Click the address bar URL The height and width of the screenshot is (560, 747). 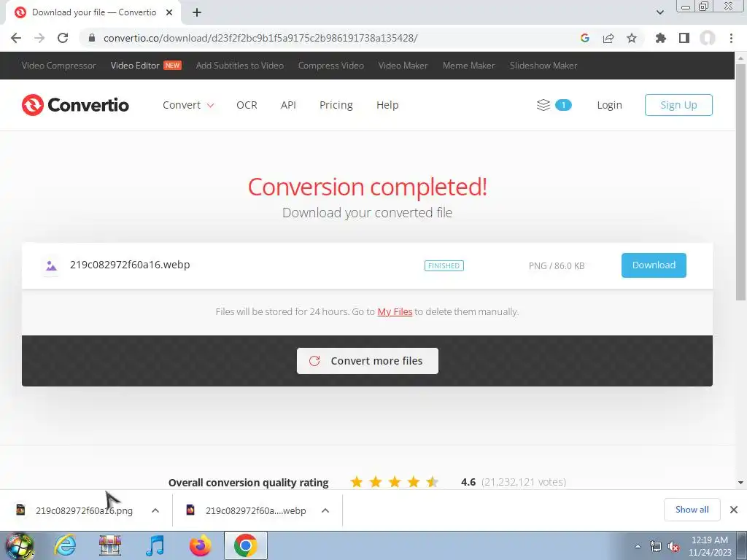point(260,38)
